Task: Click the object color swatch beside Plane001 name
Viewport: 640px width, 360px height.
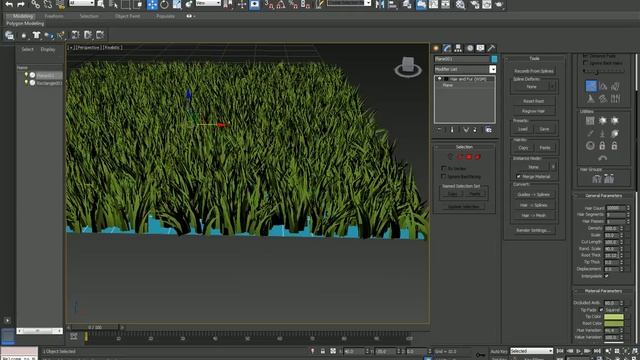Action: click(494, 59)
